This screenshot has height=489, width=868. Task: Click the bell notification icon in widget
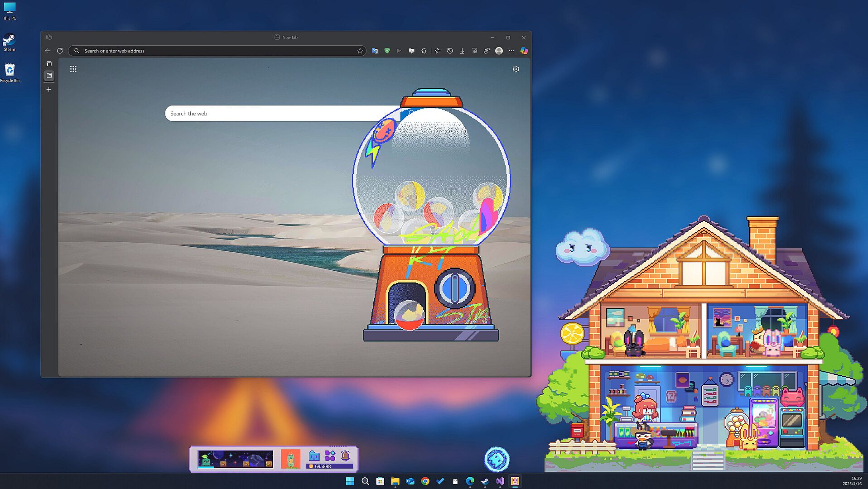pyautogui.click(x=345, y=455)
